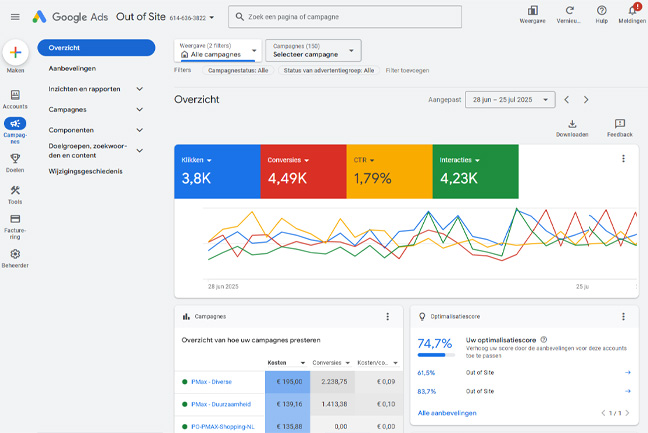Open Selecteer campagne dropdown
Image resolution: width=648 pixels, height=433 pixels.
pyautogui.click(x=313, y=50)
